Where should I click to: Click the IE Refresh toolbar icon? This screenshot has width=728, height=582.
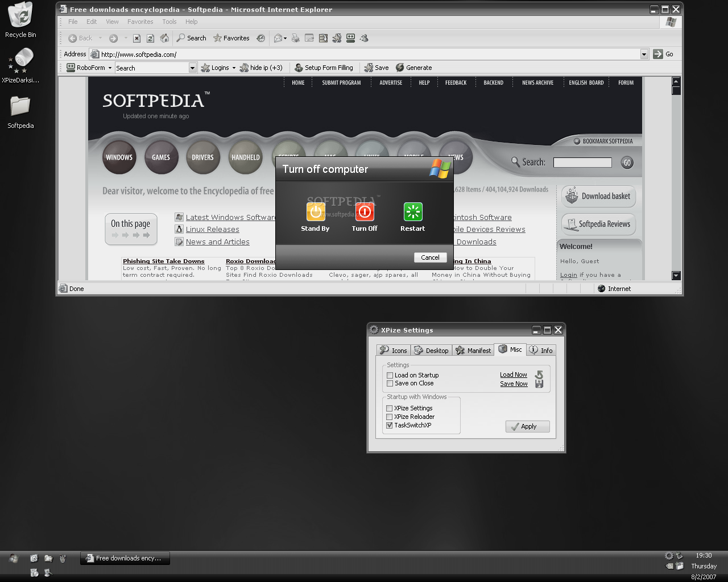tap(150, 38)
